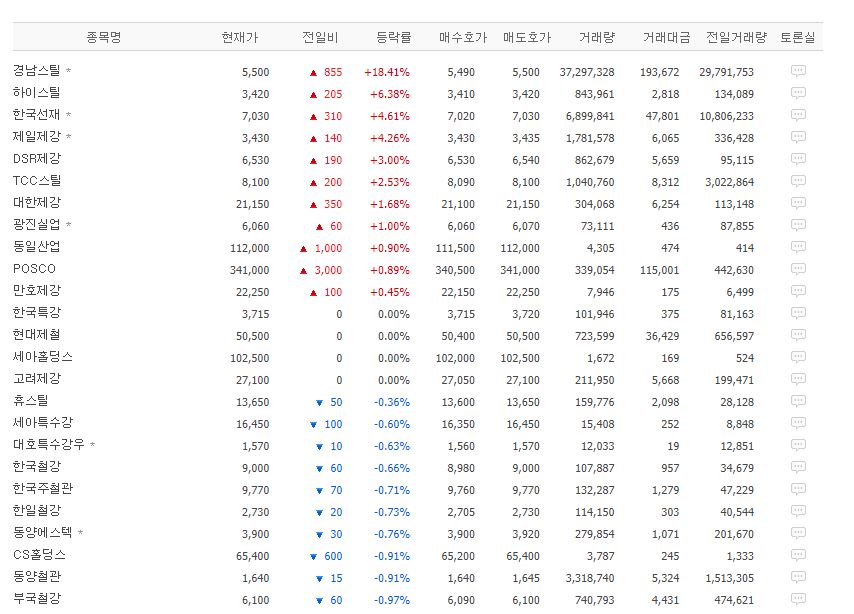Open discussion room icon for 한국철강
The height and width of the screenshot is (614, 854).
click(x=798, y=467)
